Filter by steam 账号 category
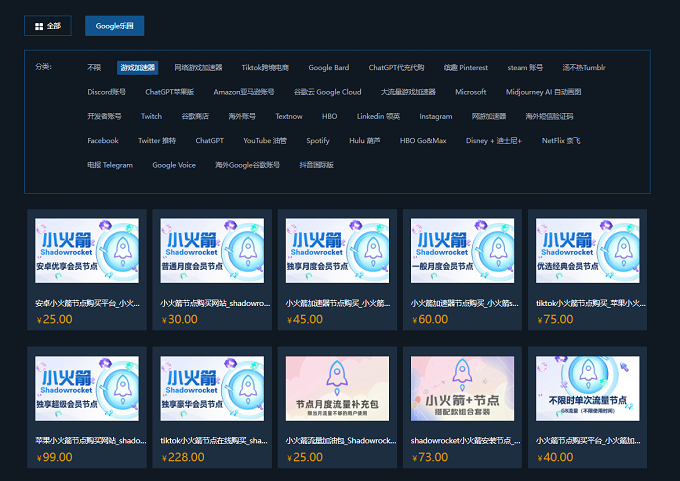 [x=525, y=67]
